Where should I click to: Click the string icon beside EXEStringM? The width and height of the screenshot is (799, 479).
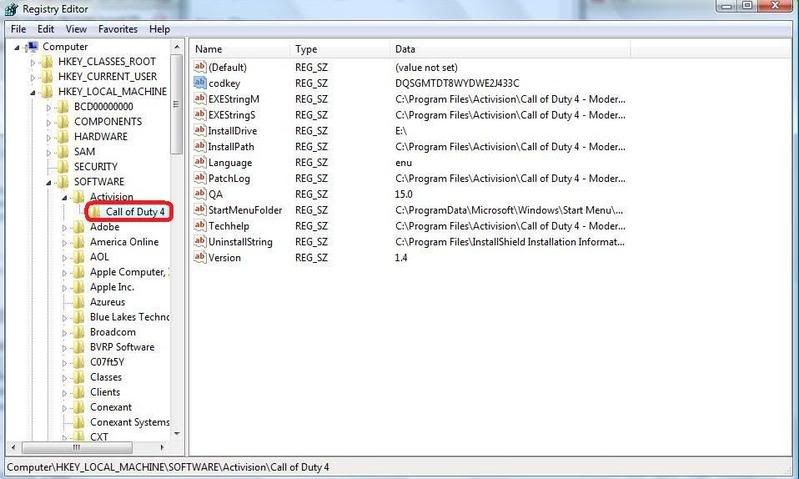[200, 98]
